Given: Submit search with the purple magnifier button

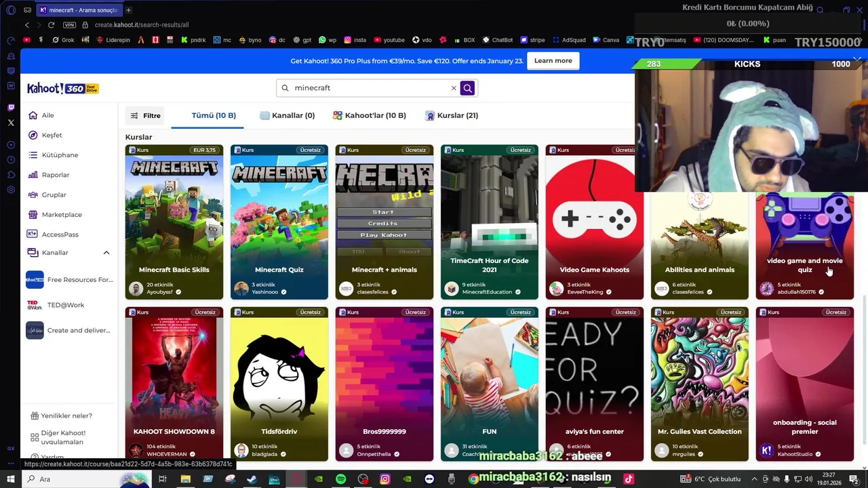Looking at the screenshot, I should click(x=467, y=88).
